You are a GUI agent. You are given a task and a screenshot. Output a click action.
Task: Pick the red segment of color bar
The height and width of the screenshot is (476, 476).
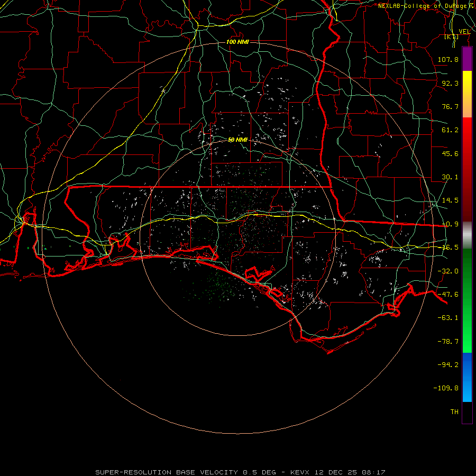pos(467,169)
